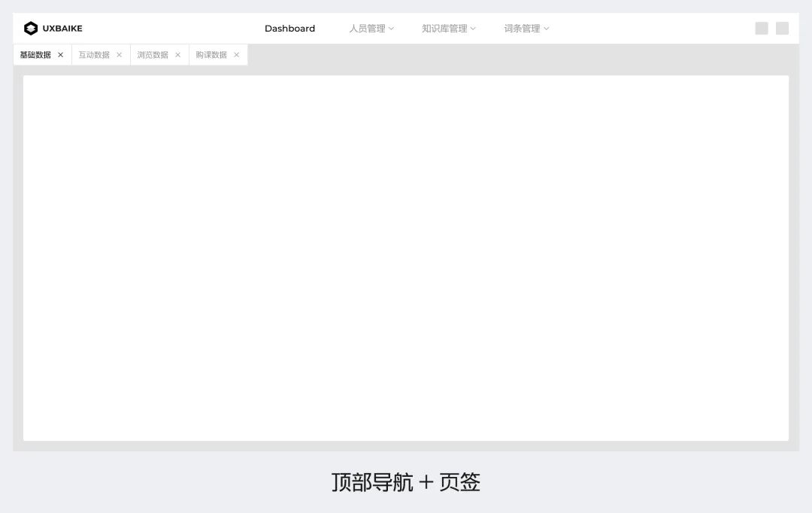Click the 人员管理 navigation label
The height and width of the screenshot is (513, 812).
point(368,28)
